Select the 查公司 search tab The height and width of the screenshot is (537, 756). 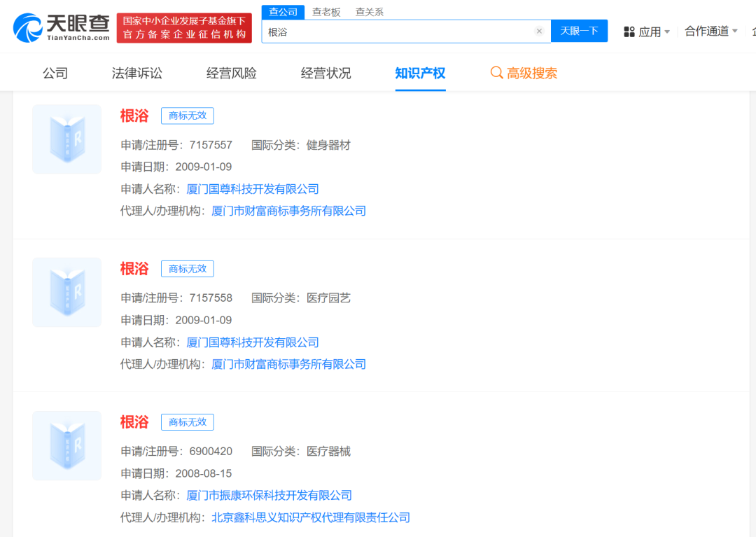[283, 12]
